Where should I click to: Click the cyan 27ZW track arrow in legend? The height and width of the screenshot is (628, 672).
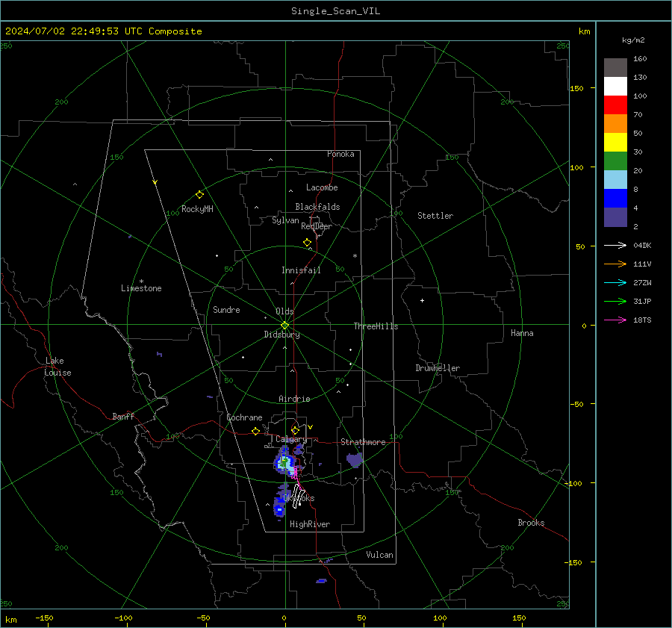[615, 282]
